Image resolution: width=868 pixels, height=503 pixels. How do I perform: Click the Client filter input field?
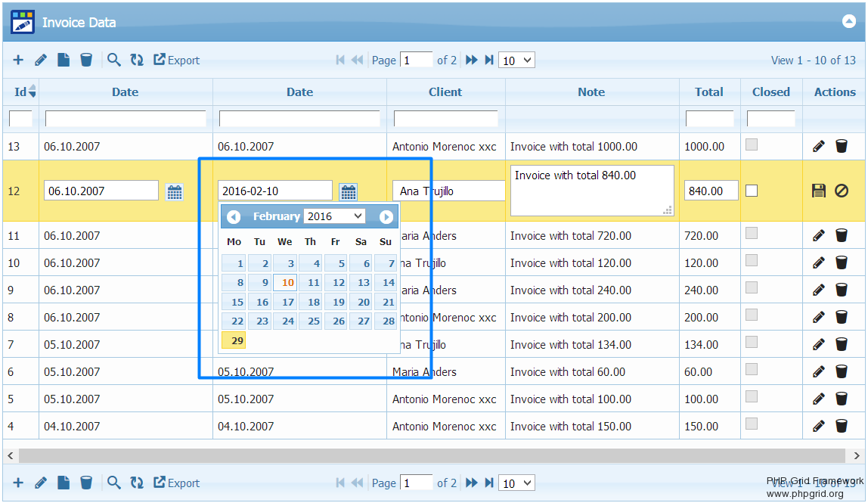445,119
